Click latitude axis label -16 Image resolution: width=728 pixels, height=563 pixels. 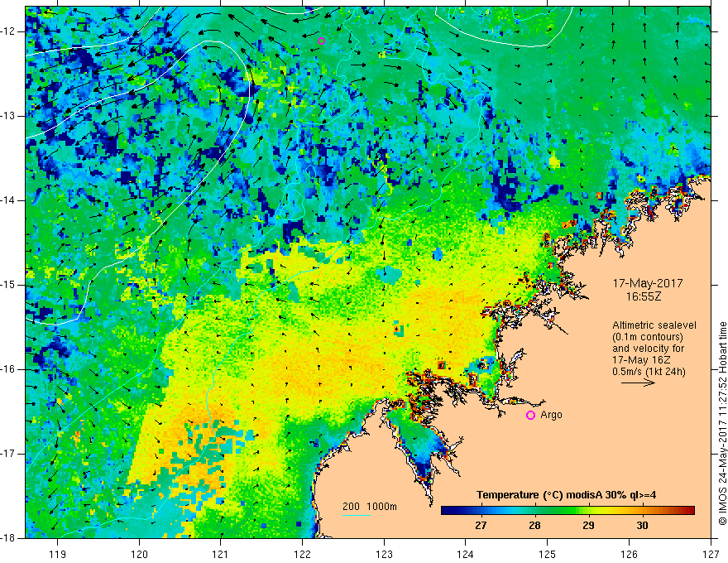(8, 369)
